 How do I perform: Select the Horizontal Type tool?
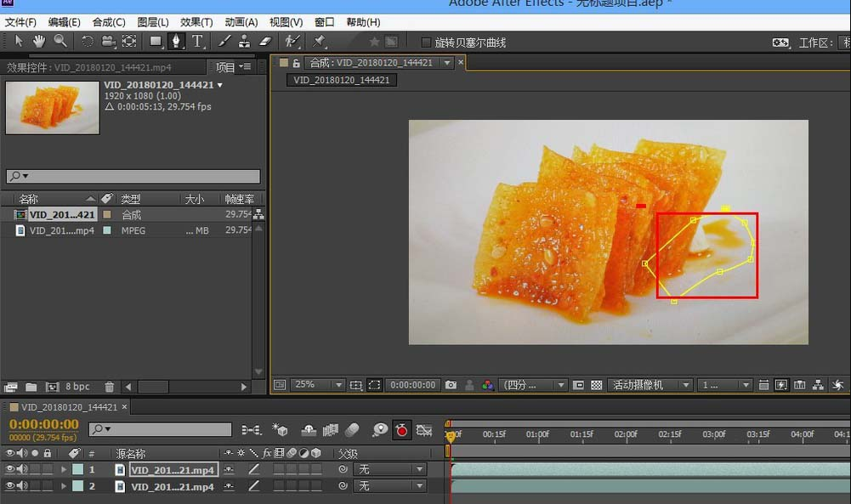point(197,41)
